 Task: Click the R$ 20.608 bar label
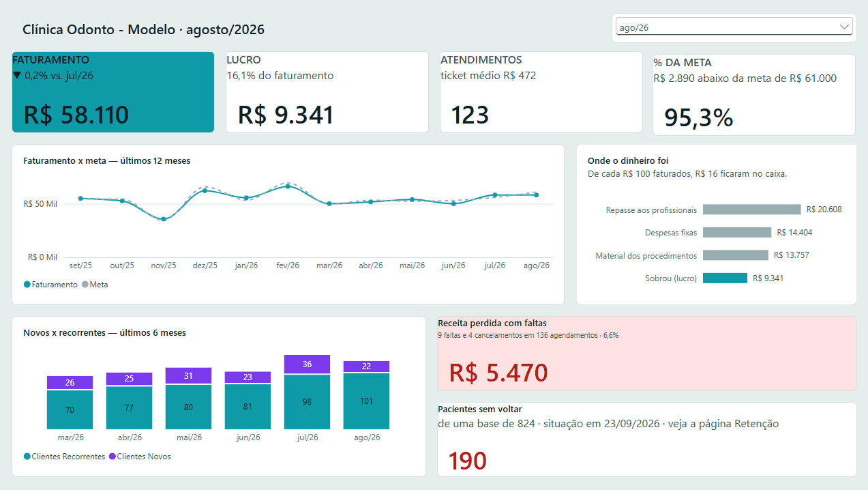click(x=824, y=210)
